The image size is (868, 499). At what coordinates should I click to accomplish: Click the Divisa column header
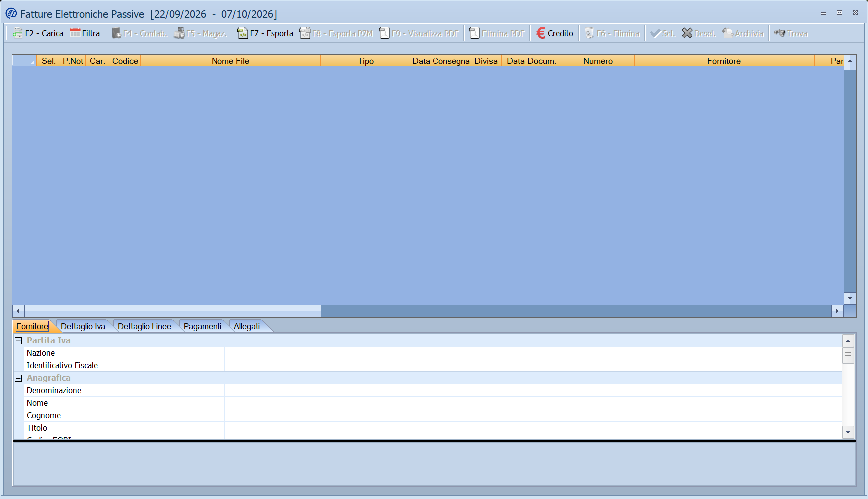coord(486,61)
